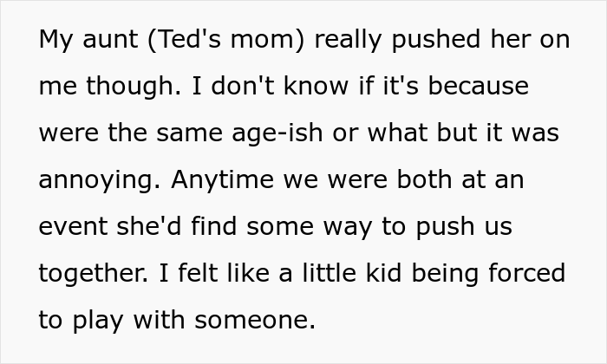Click the word "event"

(73, 227)
